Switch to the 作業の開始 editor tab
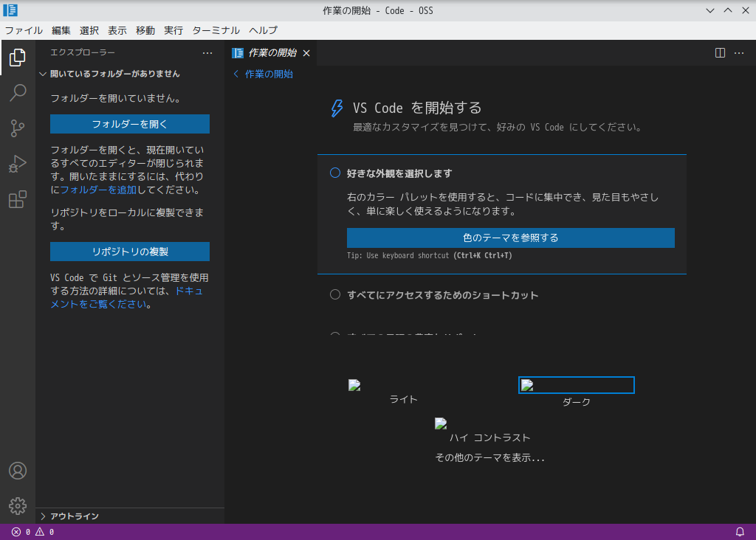The height and width of the screenshot is (540, 756). 272,53
